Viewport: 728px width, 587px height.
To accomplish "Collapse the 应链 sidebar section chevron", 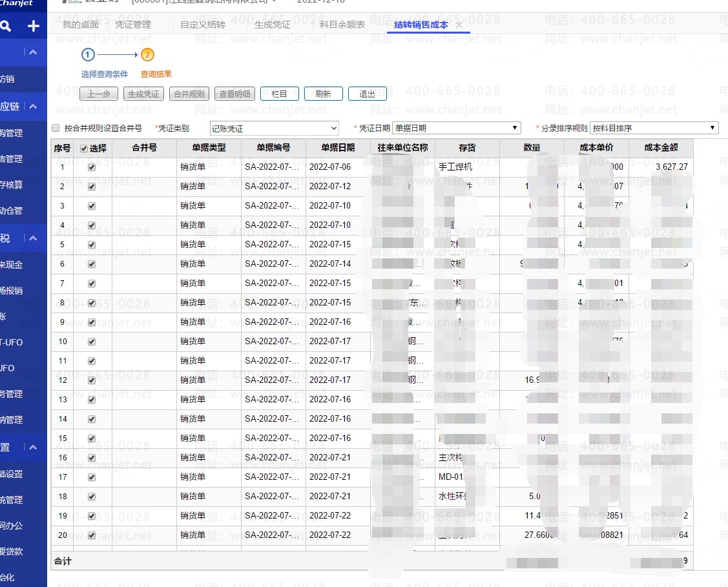I will [x=34, y=107].
